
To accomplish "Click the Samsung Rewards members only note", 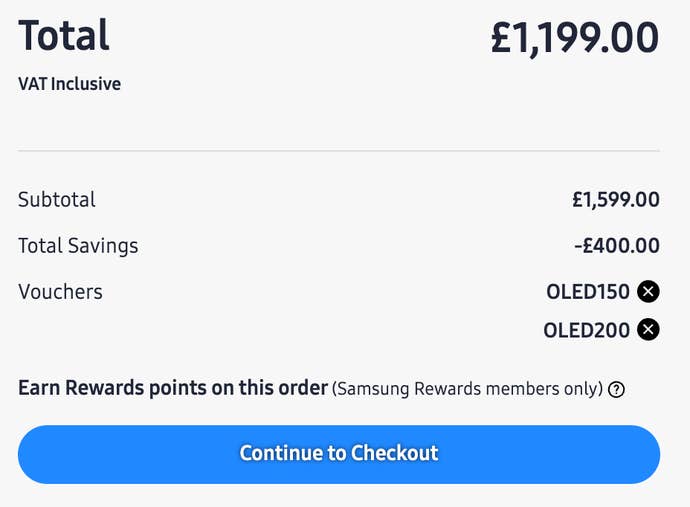I will [468, 389].
